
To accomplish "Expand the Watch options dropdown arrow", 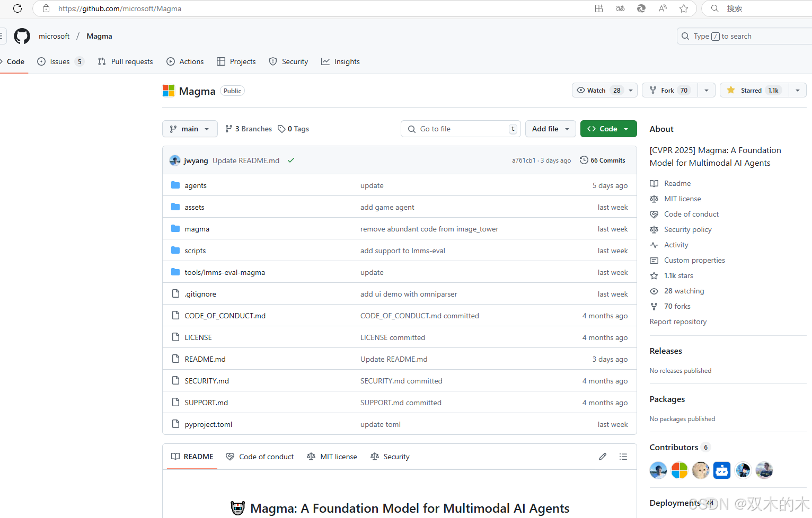I will click(631, 90).
